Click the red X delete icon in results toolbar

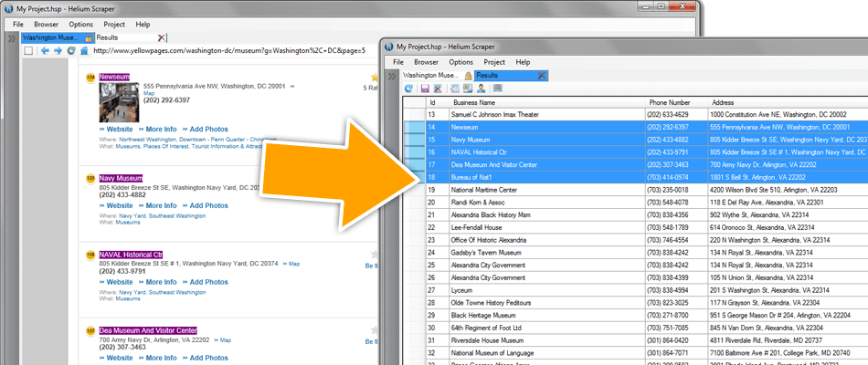coord(437,89)
